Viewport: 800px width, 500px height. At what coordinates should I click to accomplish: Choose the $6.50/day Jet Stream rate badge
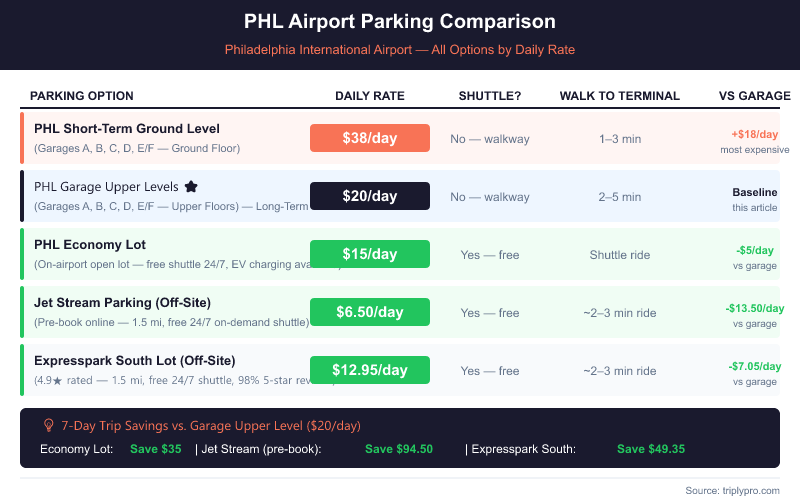370,312
